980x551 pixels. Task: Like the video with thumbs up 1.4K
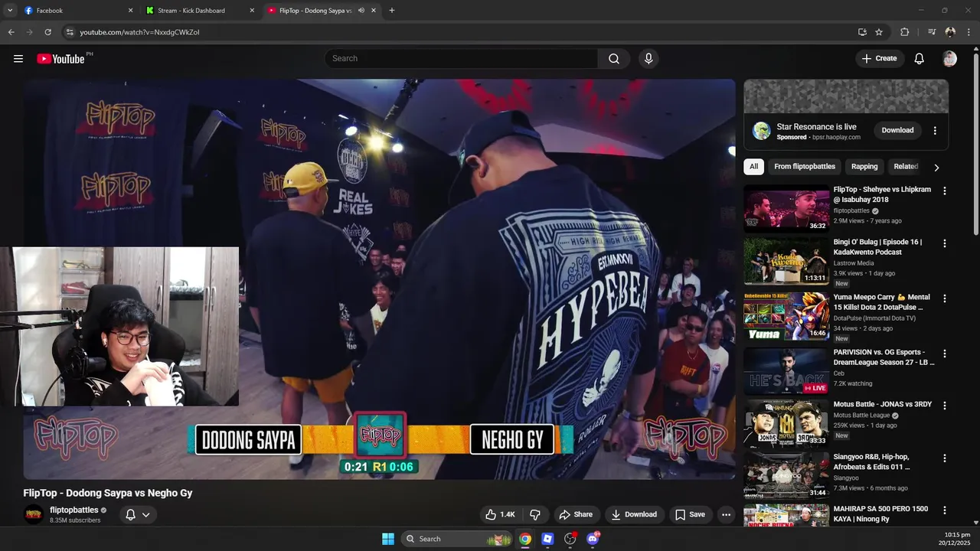[500, 514]
